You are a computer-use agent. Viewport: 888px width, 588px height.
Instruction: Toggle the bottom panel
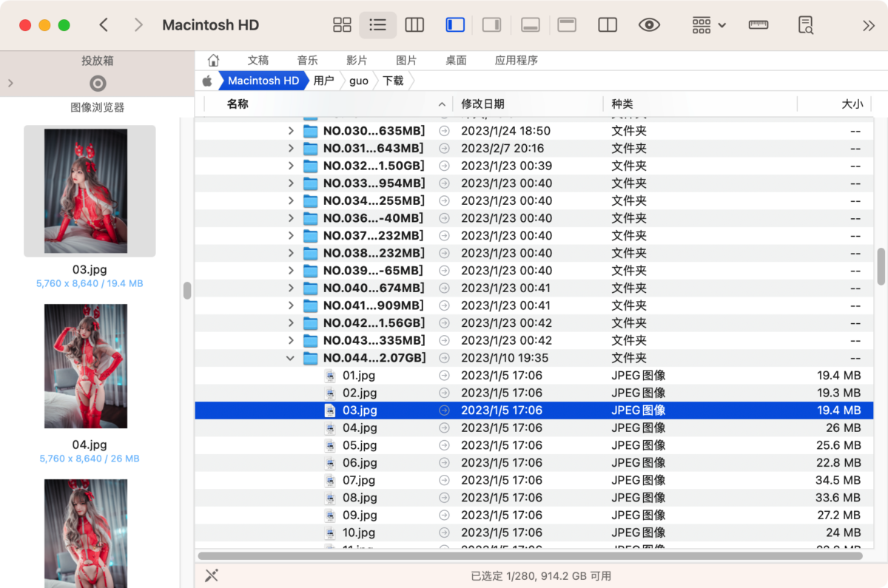pos(530,25)
